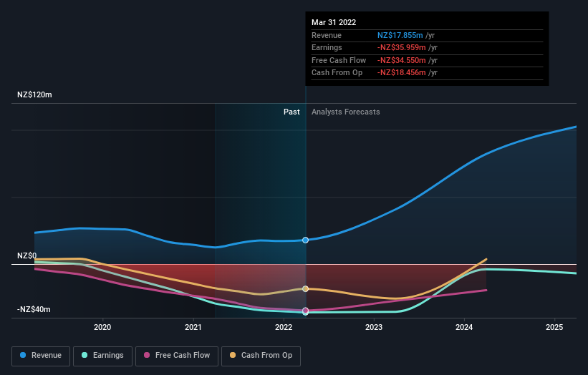Viewport: 588px width, 375px height.
Task: Click the Mar 31 2022 tooltip date
Action: pos(334,22)
